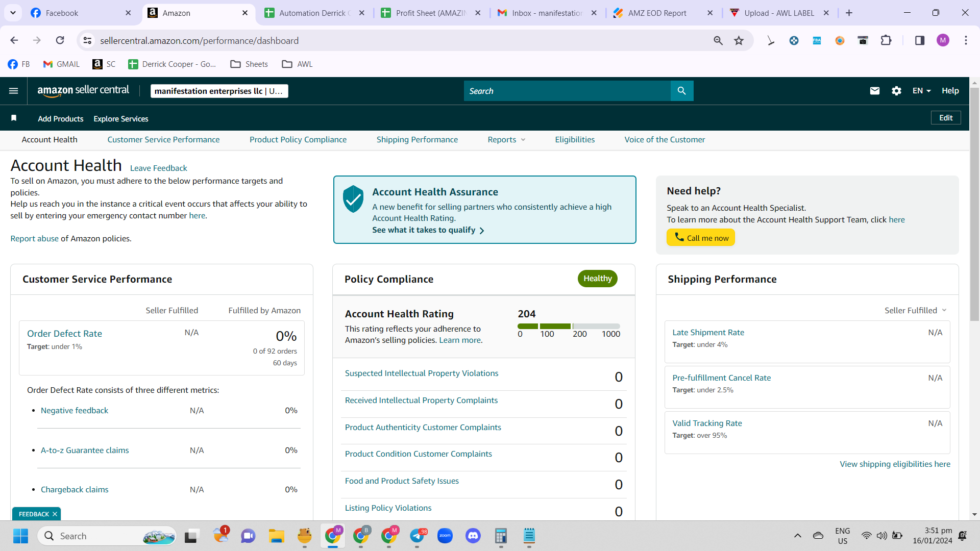
Task: Click the Call me now button
Action: [x=700, y=238]
